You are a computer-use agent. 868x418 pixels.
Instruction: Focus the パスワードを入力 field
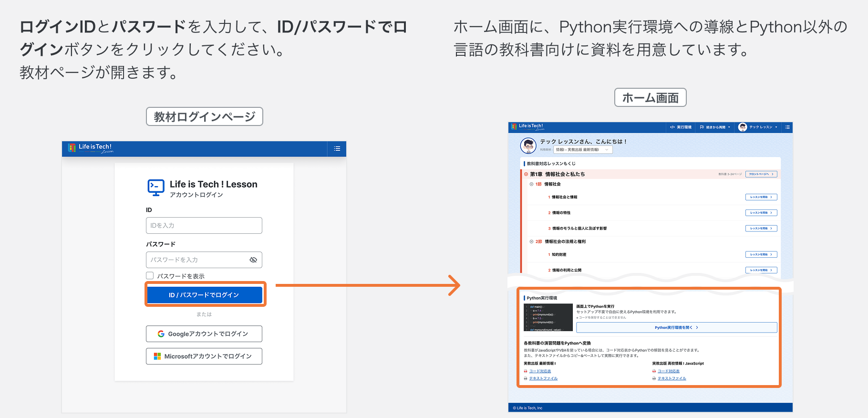coord(204,260)
